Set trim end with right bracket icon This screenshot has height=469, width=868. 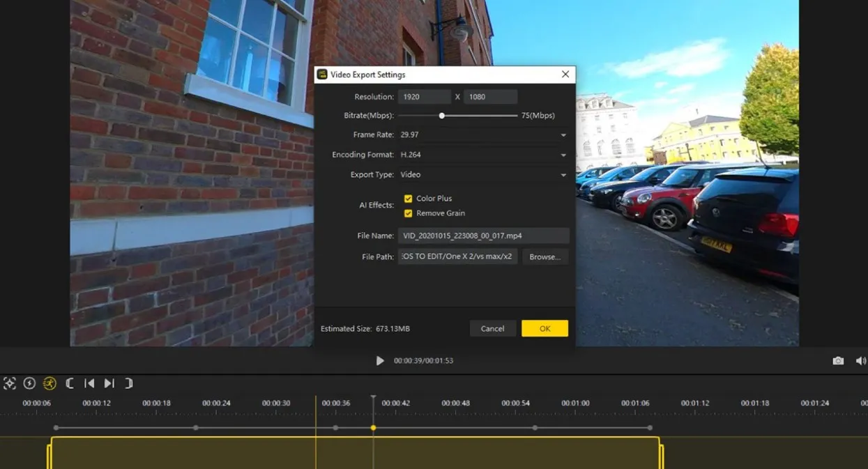[x=129, y=383]
